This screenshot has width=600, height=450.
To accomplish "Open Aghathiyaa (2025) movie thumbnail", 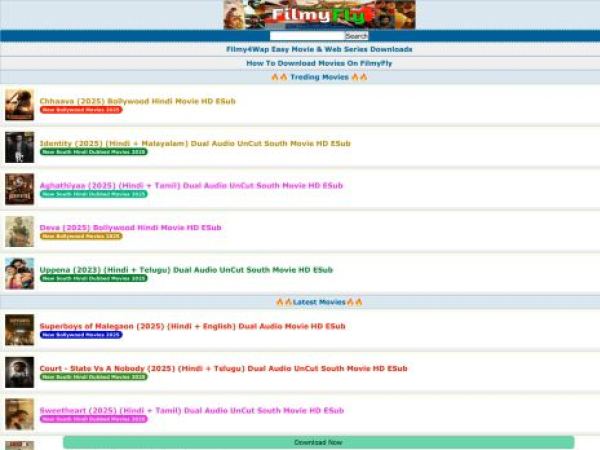I will 20,189.
